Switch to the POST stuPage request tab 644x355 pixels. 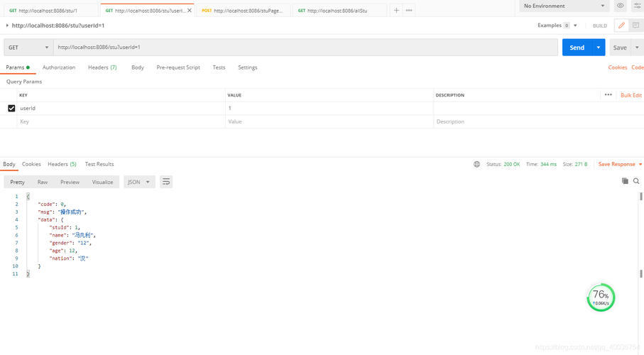(x=243, y=10)
